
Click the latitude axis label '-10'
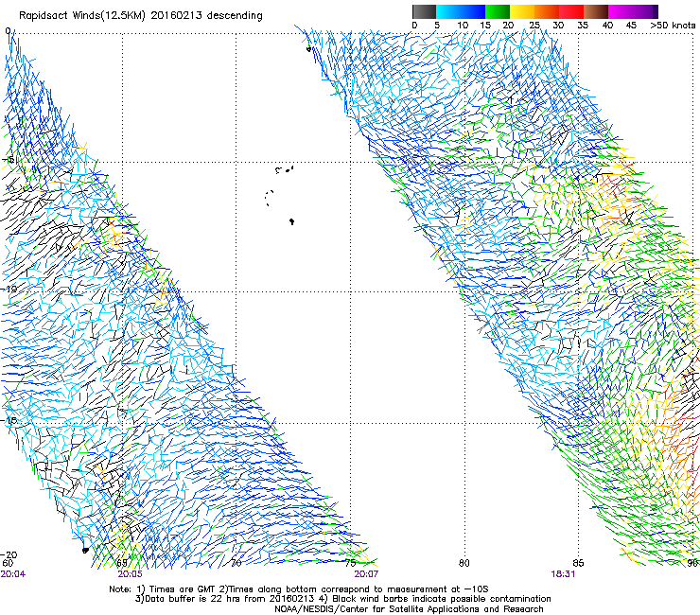pos(9,289)
